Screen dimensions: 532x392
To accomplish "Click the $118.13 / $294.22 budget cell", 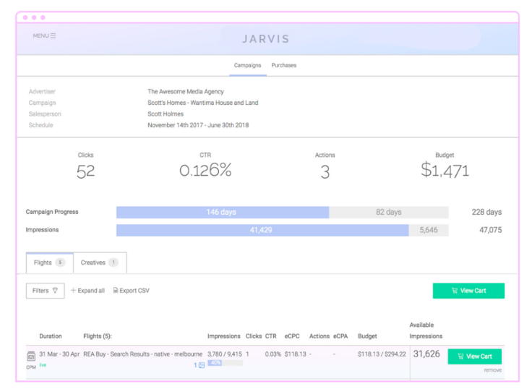I will [x=382, y=354].
